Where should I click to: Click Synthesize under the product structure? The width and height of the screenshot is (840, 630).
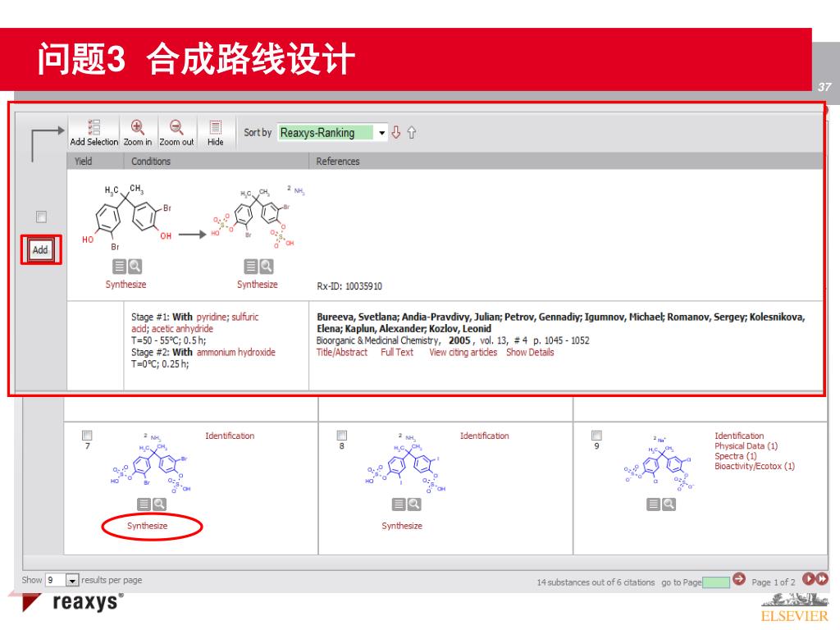point(257,285)
